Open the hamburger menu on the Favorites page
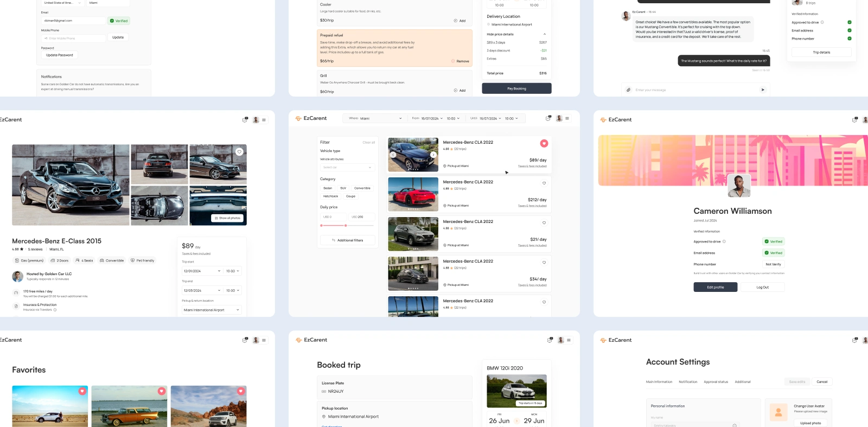Viewport: 868px width, 427px height. click(264, 340)
